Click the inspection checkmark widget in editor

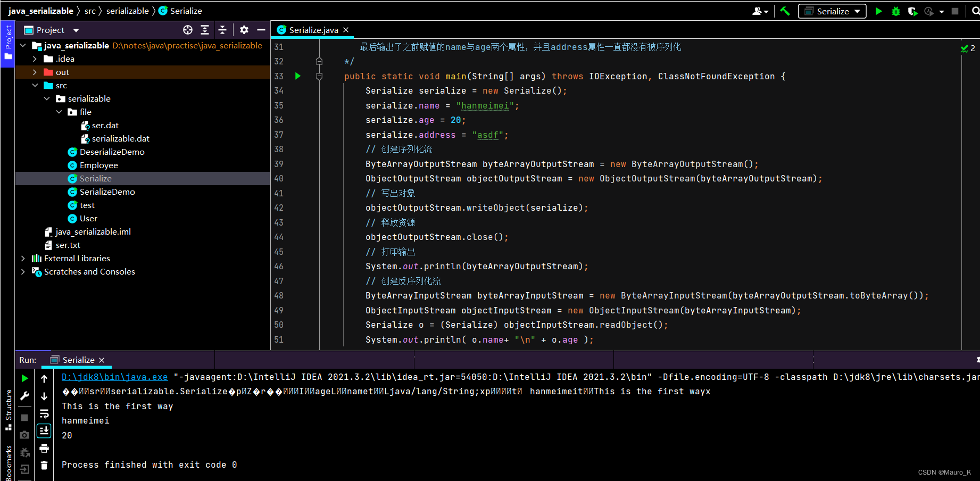(968, 48)
